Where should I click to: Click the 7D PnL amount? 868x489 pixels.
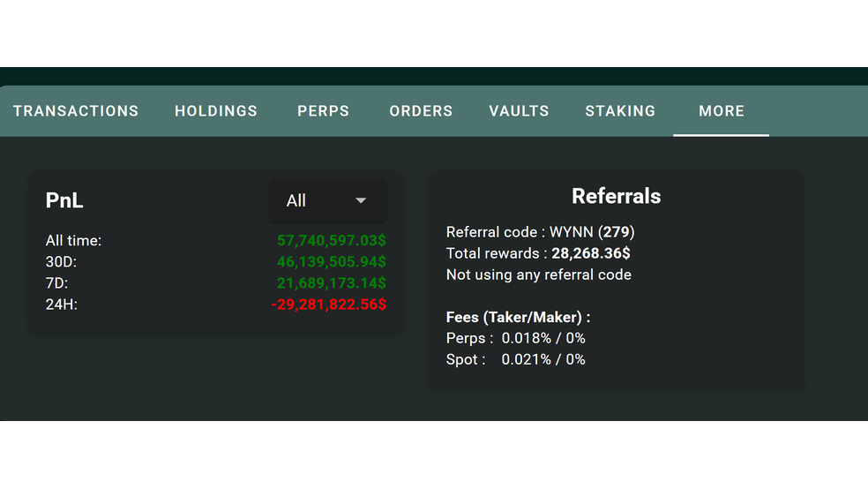click(x=331, y=283)
